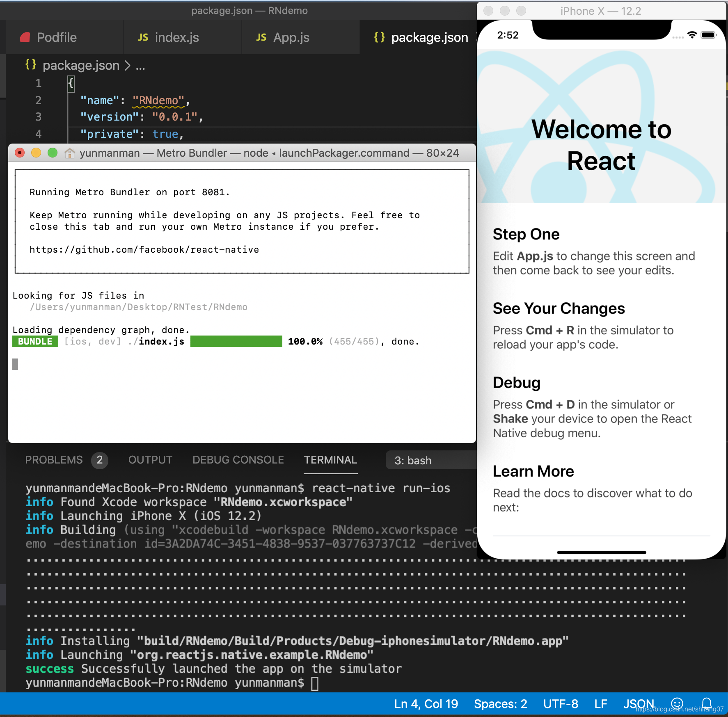Click the Welcome to React header in simulator
Viewport: 728px width, 717px height.
coord(602,145)
